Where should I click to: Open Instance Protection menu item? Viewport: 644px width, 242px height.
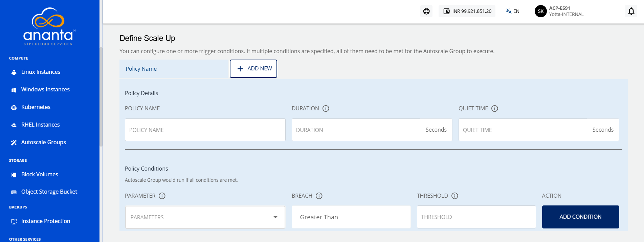point(46,221)
